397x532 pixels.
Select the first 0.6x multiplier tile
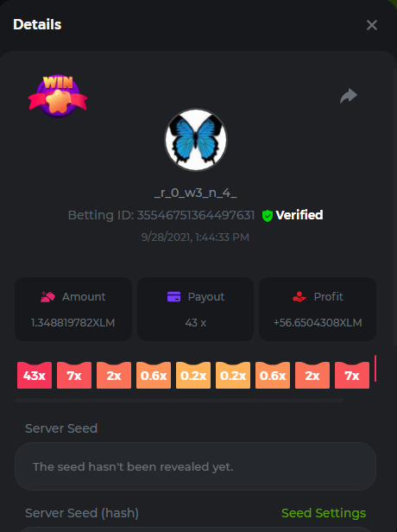154,375
